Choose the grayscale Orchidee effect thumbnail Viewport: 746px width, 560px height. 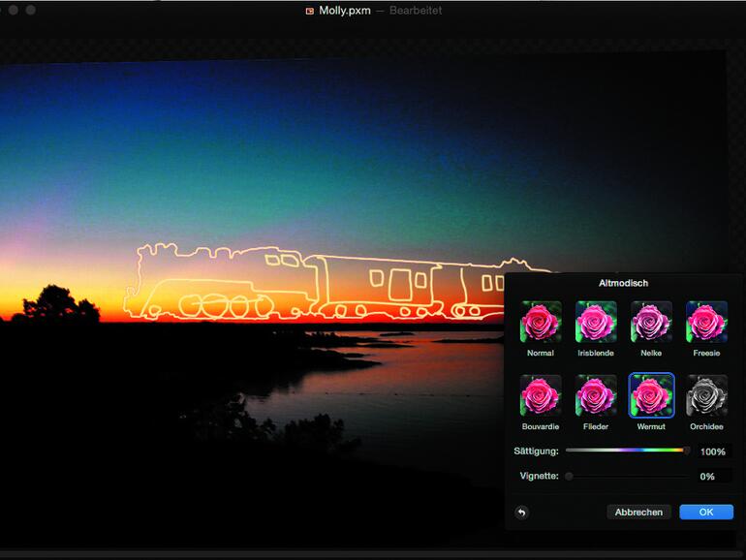pyautogui.click(x=706, y=395)
